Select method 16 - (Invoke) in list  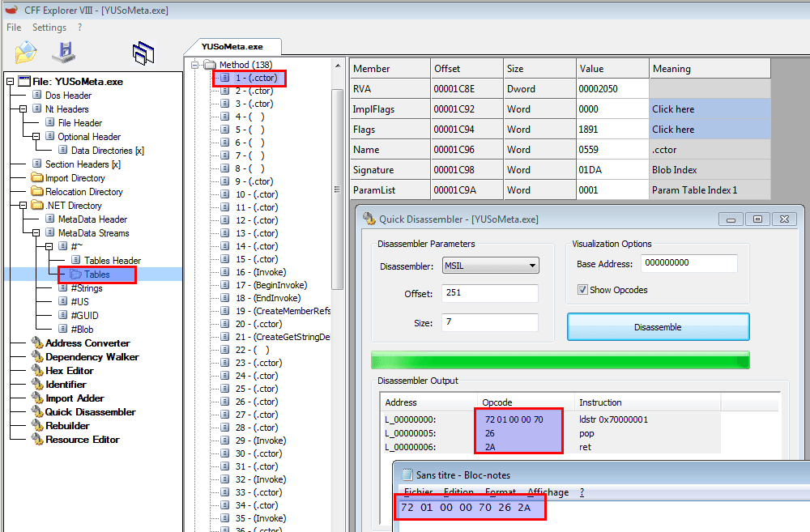click(260, 272)
